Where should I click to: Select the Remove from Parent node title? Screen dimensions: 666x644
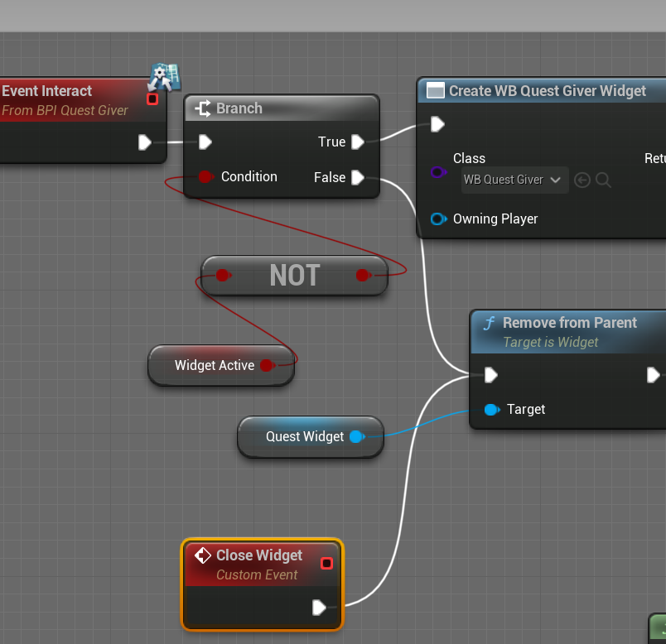[x=570, y=323]
